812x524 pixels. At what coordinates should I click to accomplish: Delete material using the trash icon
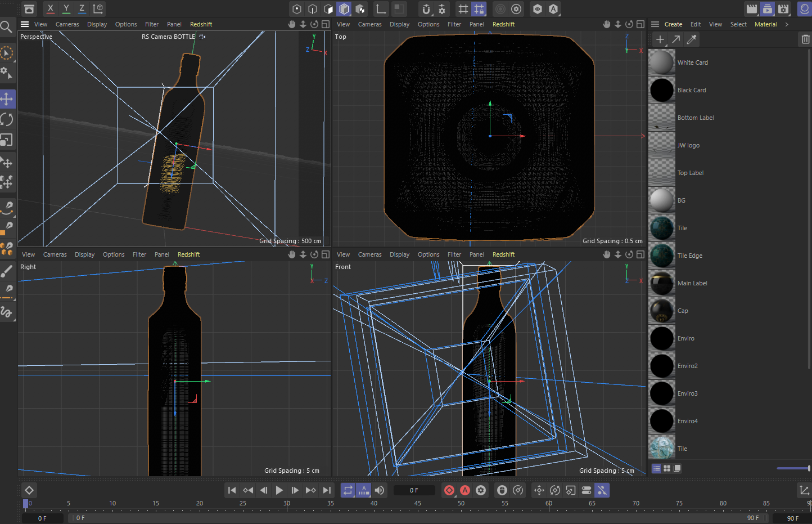pyautogui.click(x=805, y=39)
